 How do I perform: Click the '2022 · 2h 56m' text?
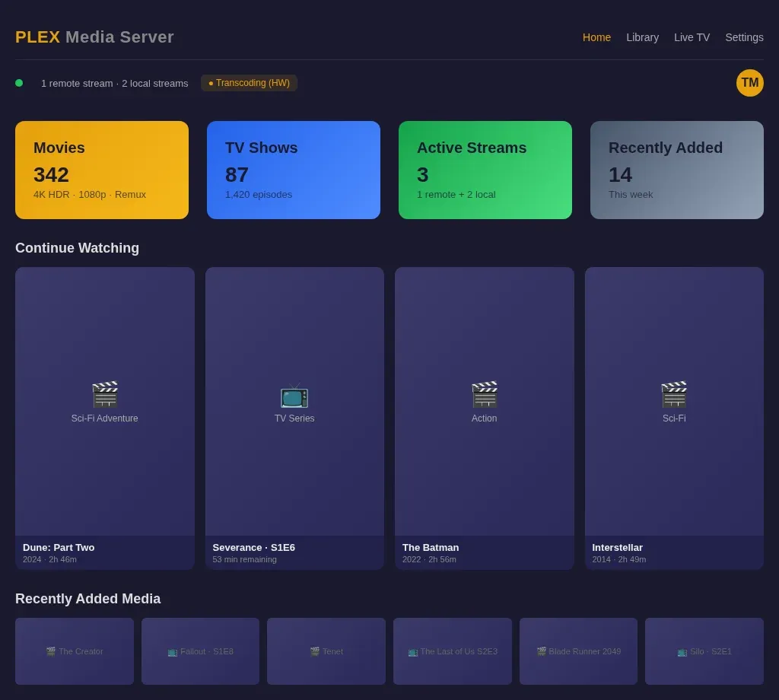coord(429,559)
